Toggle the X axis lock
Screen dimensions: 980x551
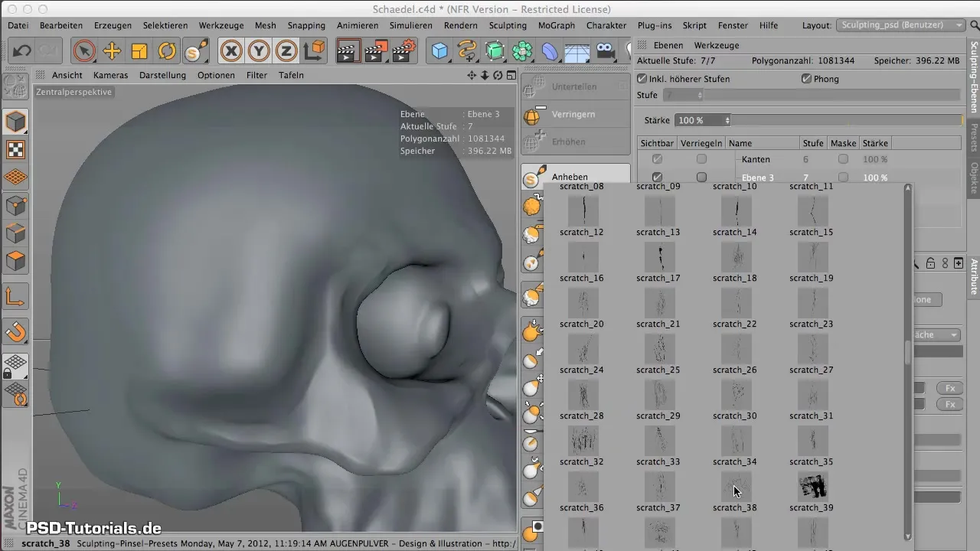[231, 51]
